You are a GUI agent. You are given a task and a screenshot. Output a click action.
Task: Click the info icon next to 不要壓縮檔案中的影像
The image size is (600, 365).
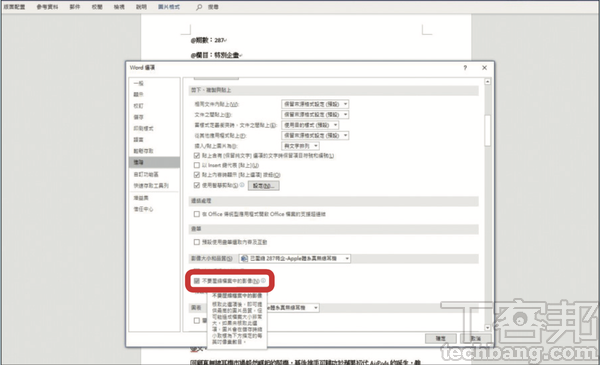tap(263, 280)
